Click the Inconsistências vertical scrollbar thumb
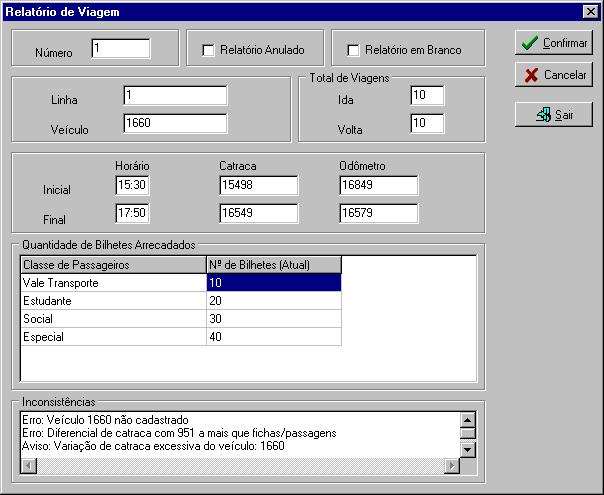Image resolution: width=604 pixels, height=495 pixels. pos(468,433)
